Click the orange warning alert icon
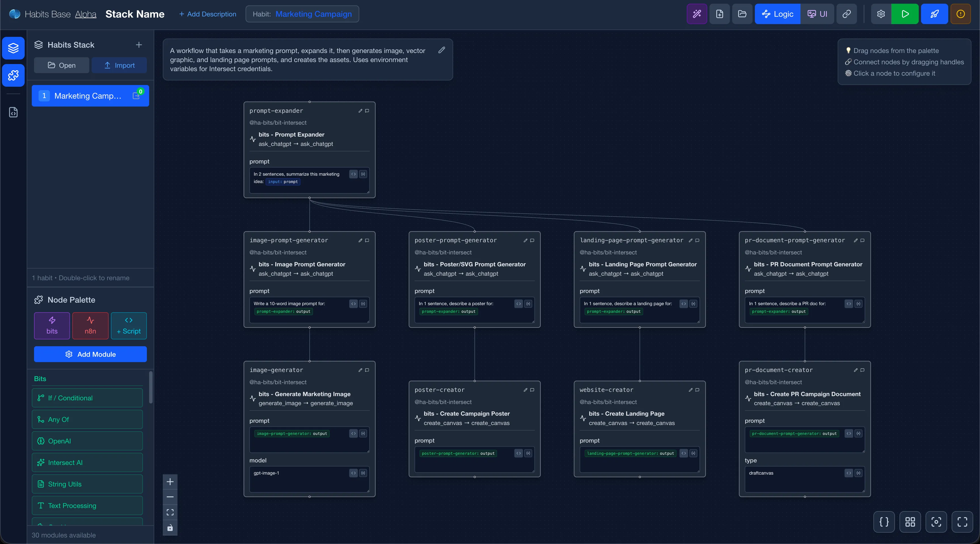This screenshot has height=544, width=980. 961,14
